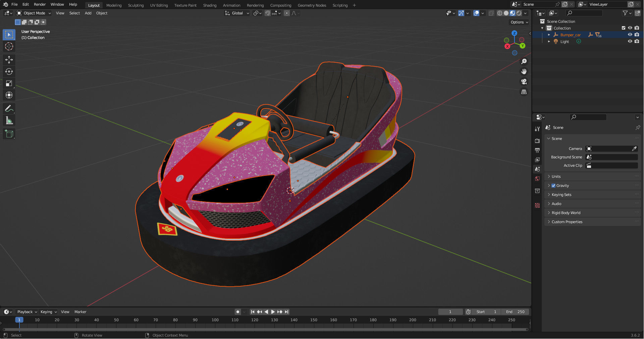Jump to the end frame

pos(287,312)
